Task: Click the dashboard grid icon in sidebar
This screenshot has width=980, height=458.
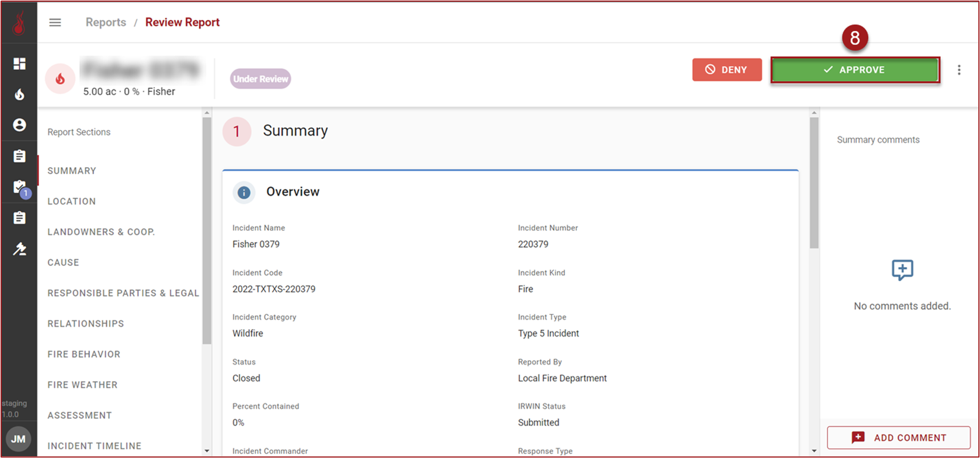Action: [19, 64]
